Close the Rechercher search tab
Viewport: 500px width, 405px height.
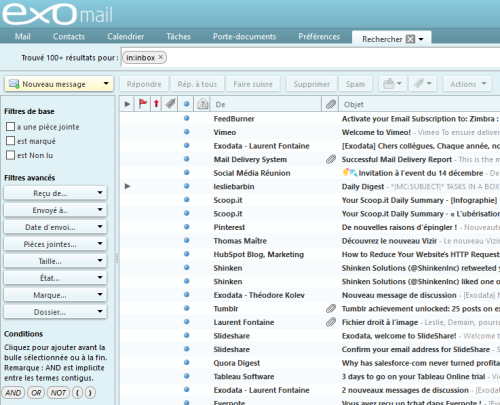(411, 39)
